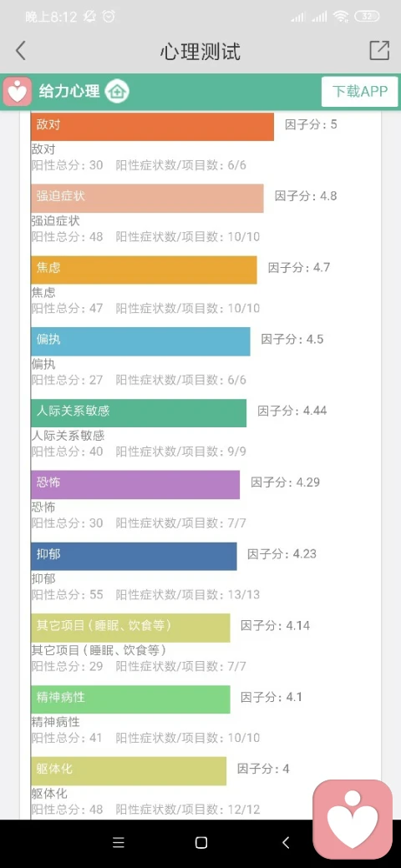Screen dimensions: 401x868
Task: Click the 下载APP button
Action: pos(360,91)
